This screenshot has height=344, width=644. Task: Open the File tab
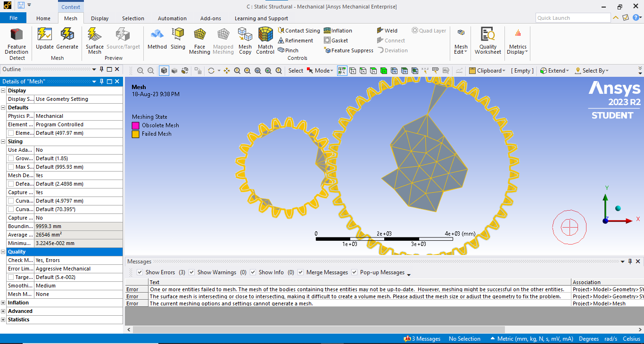tap(13, 18)
